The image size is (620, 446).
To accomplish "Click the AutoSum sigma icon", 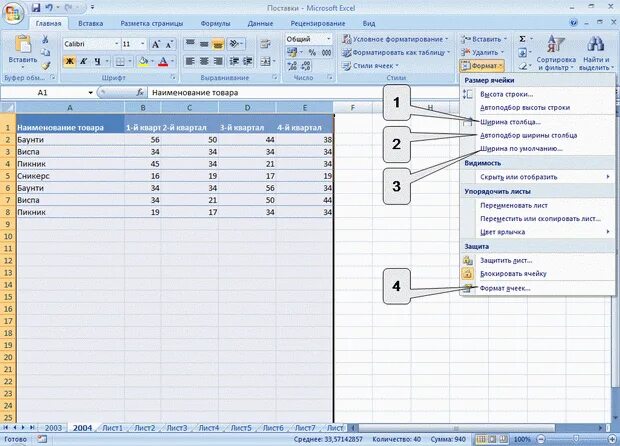I will point(522,39).
